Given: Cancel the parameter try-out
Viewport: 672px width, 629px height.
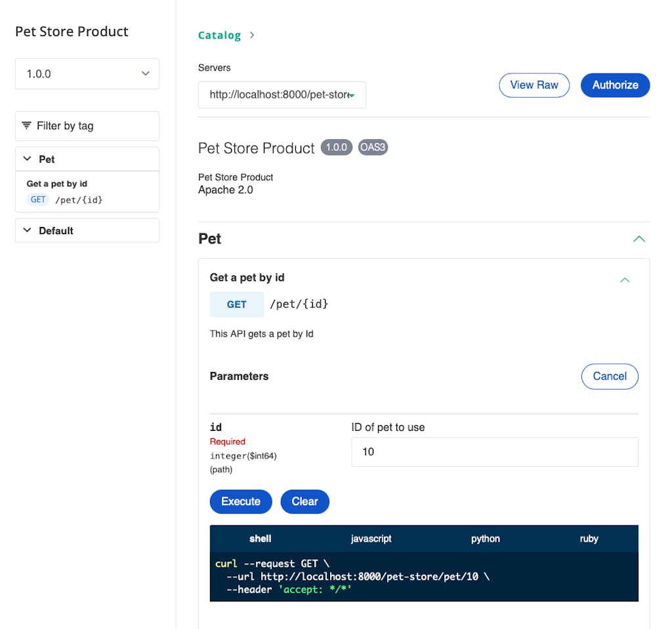Looking at the screenshot, I should click(x=609, y=376).
